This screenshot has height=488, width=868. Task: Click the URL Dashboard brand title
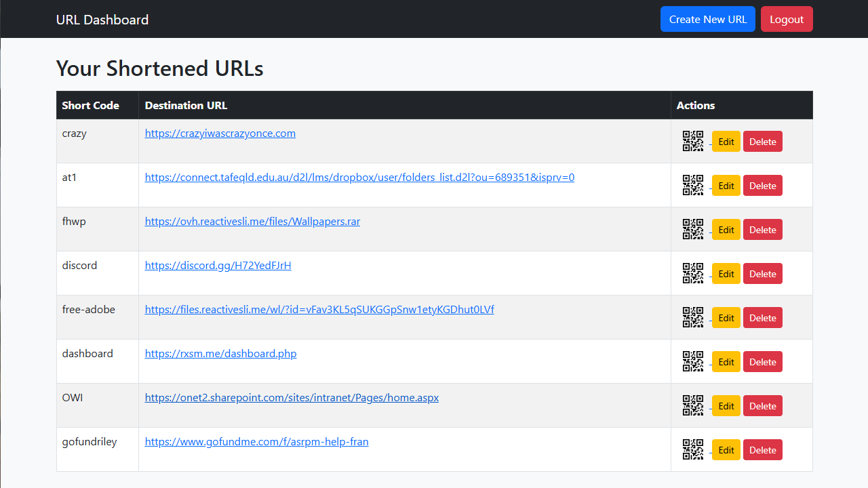pyautogui.click(x=102, y=20)
